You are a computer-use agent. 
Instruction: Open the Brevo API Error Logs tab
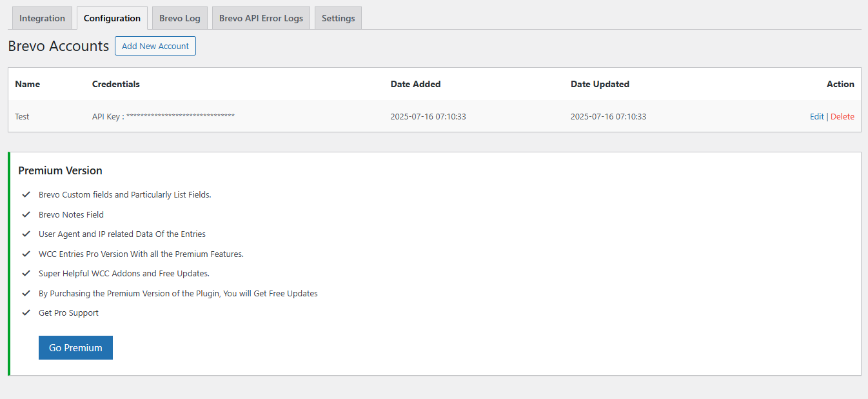pyautogui.click(x=261, y=18)
